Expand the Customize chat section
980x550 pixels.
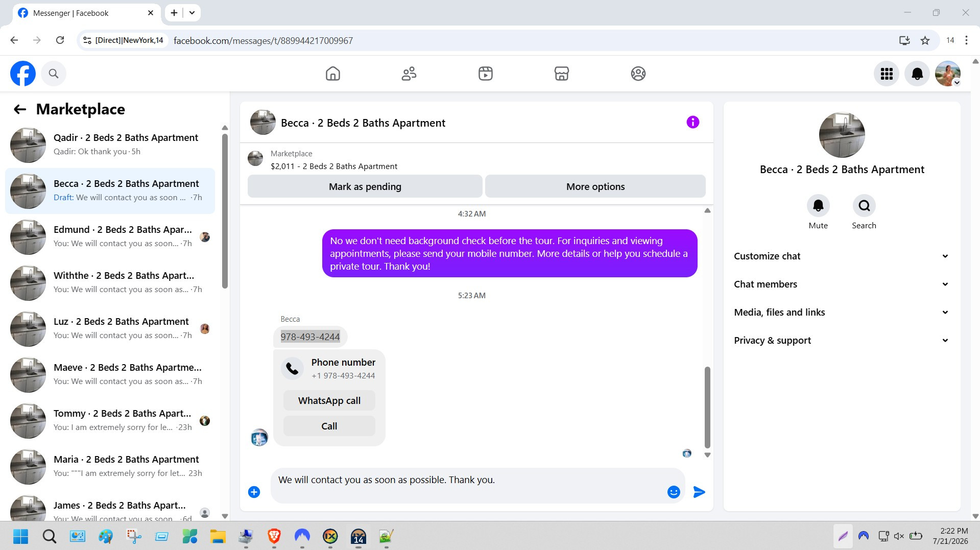[x=842, y=256]
